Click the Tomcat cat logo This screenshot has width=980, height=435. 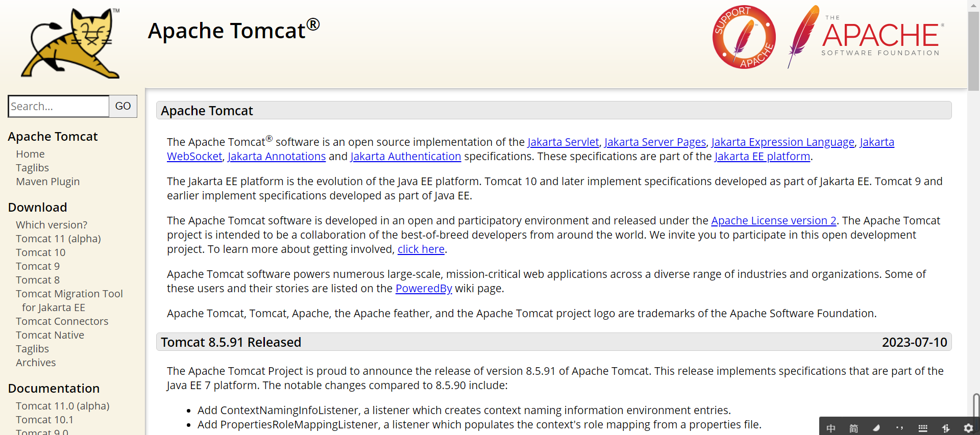(70, 43)
